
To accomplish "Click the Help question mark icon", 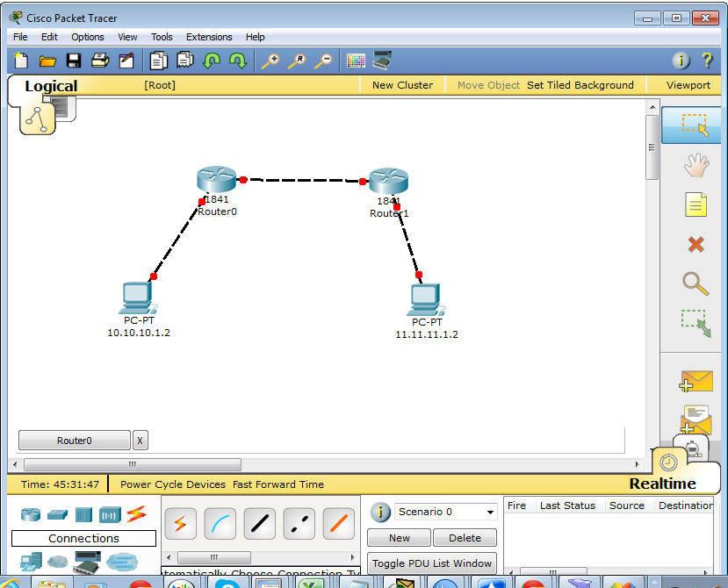I will [x=707, y=61].
